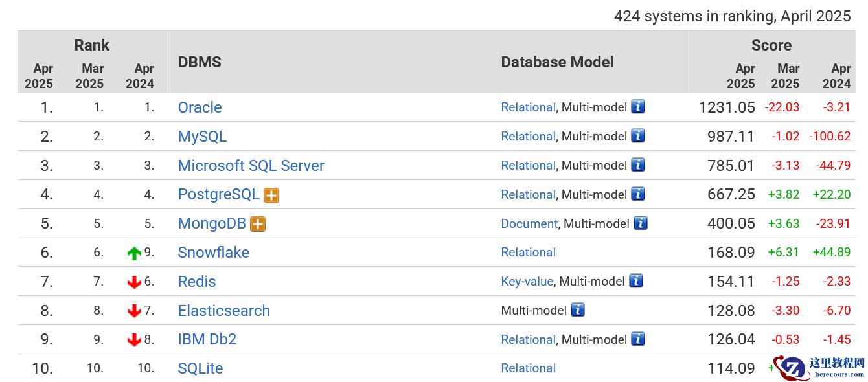Click the info icon in Elasticsearch row
Image resolution: width=868 pixels, height=382 pixels.
coord(578,310)
